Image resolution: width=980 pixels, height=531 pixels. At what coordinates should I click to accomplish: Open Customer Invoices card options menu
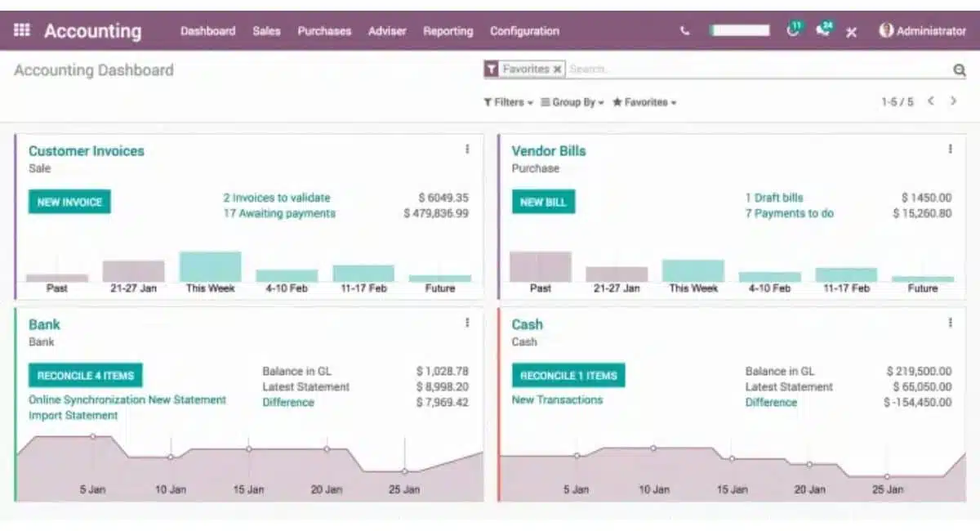coord(467,149)
